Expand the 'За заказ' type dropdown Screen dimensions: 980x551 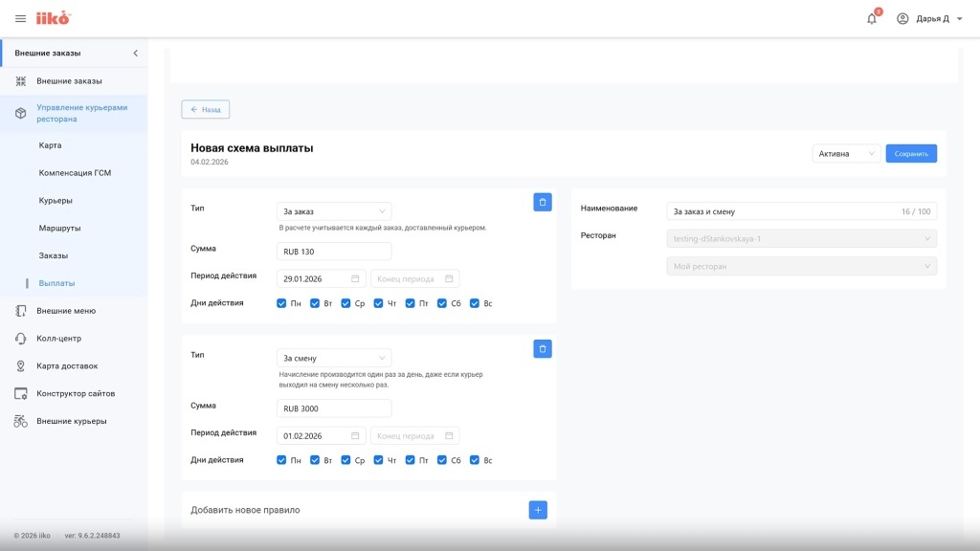pyautogui.click(x=334, y=211)
